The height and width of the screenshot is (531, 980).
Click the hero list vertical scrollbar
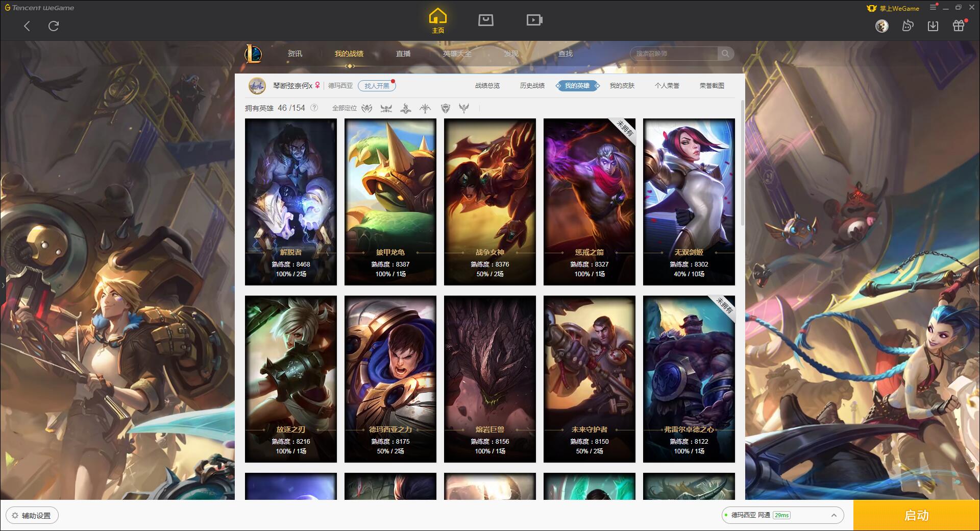[742, 163]
